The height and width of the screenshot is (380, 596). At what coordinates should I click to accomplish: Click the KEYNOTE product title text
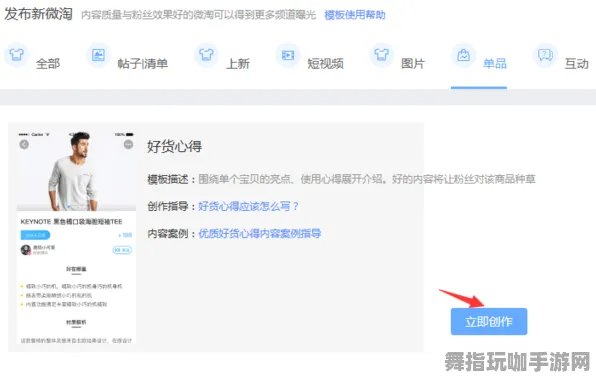(x=71, y=222)
